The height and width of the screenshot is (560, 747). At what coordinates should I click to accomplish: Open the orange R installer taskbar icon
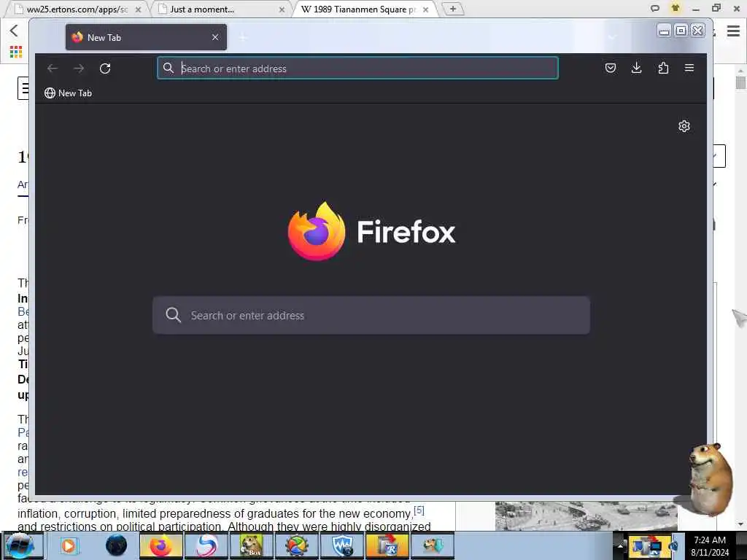tap(387, 545)
